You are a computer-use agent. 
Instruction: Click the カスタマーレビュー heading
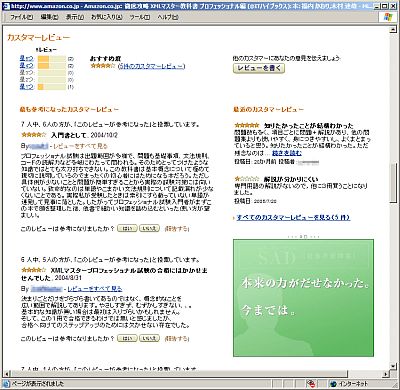[x=39, y=37]
